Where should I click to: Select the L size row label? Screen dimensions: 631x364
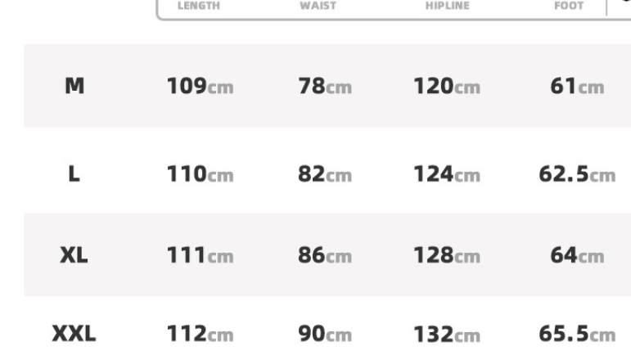coord(74,174)
